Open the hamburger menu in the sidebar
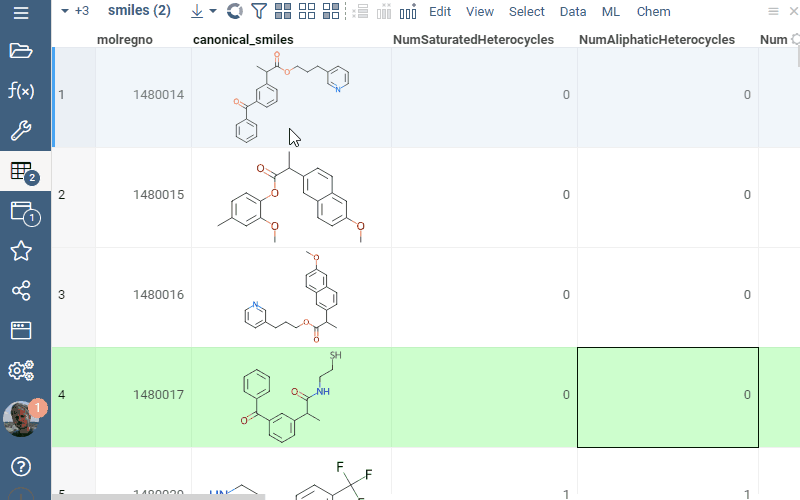Viewport: 800px width, 500px height. pyautogui.click(x=21, y=13)
